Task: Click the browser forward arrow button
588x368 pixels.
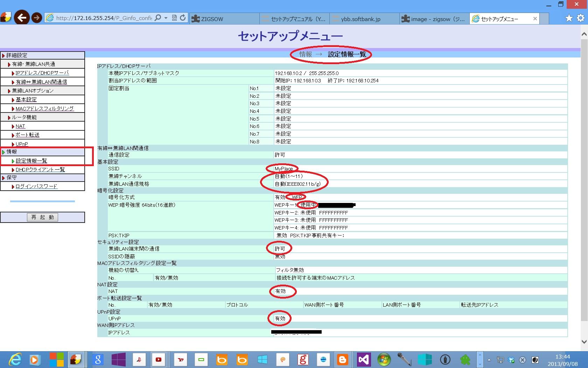Action: pos(37,18)
